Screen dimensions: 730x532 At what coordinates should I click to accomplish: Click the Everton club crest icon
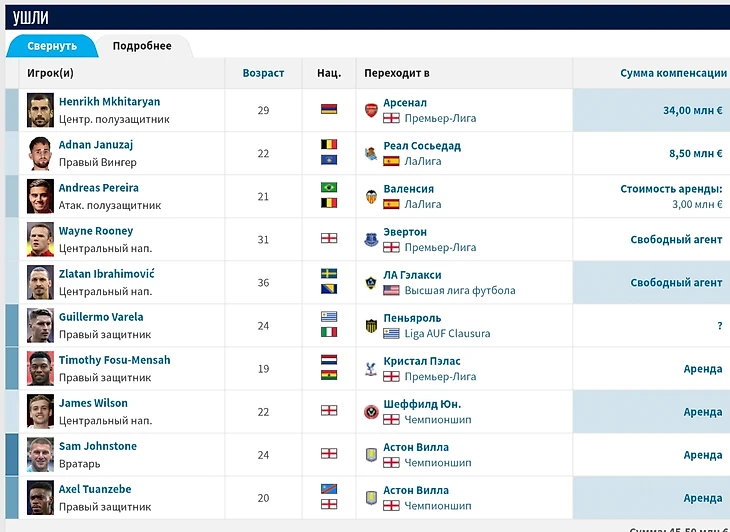click(371, 239)
